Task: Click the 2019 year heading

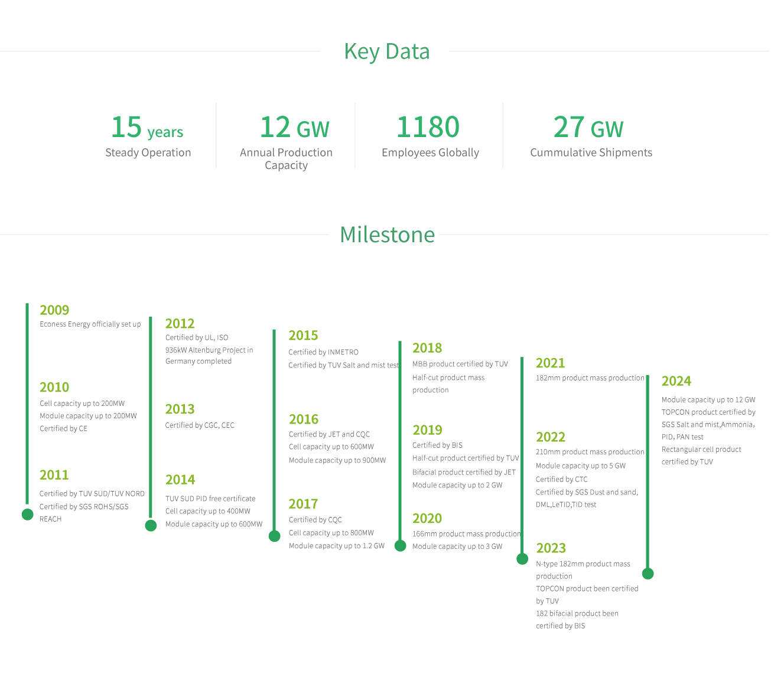Action: [x=427, y=430]
